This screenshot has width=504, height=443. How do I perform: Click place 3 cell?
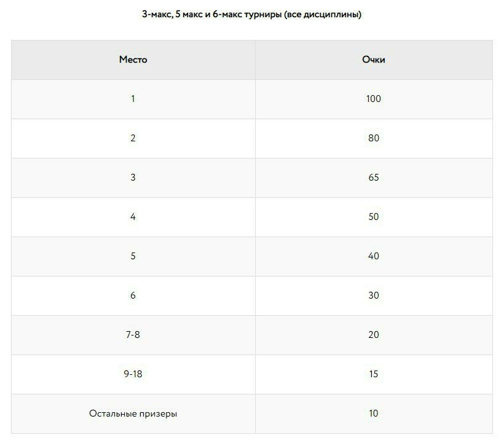[133, 178]
